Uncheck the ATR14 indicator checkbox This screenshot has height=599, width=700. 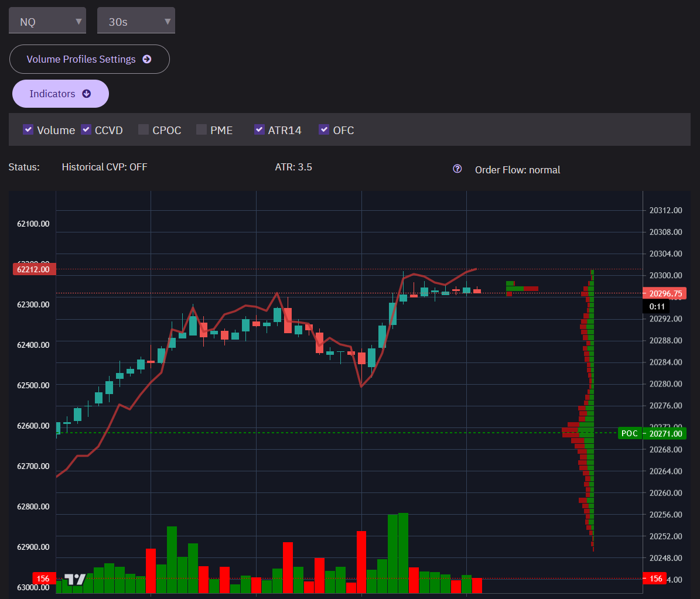click(x=259, y=129)
